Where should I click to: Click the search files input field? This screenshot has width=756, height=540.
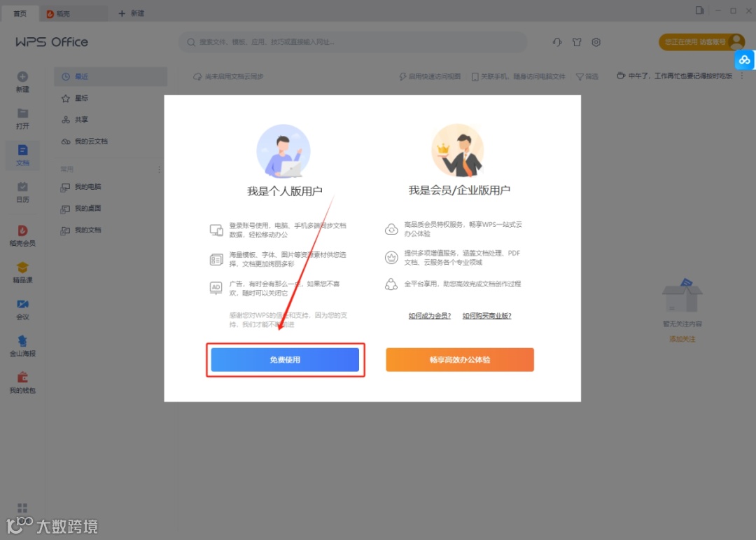(x=353, y=43)
